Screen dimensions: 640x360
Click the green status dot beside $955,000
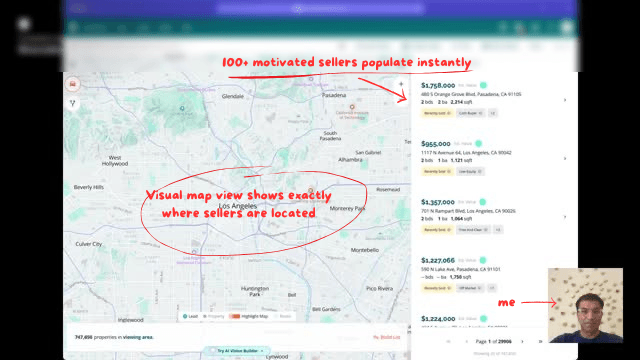coord(479,144)
